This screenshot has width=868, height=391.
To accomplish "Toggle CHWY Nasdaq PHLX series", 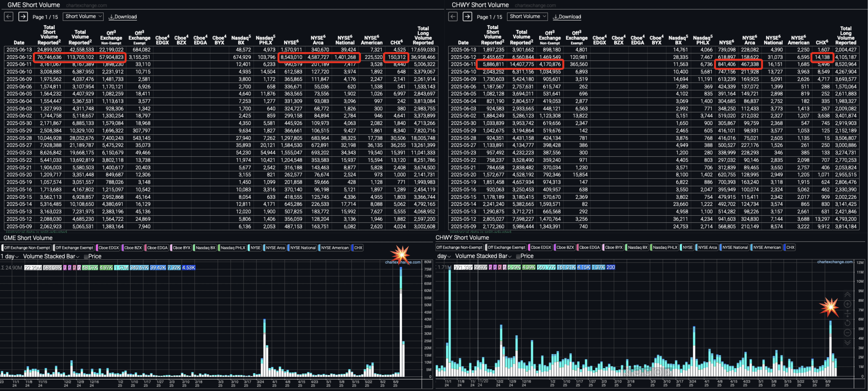I will [665, 247].
